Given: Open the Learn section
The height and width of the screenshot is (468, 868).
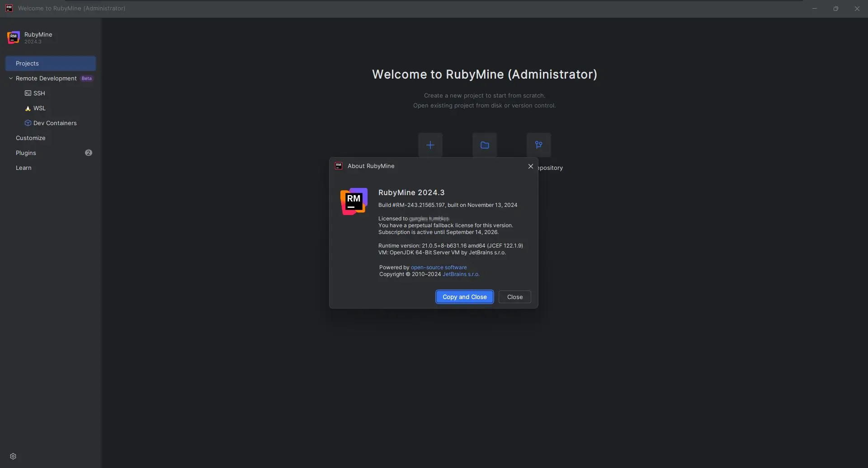Looking at the screenshot, I should tap(24, 168).
